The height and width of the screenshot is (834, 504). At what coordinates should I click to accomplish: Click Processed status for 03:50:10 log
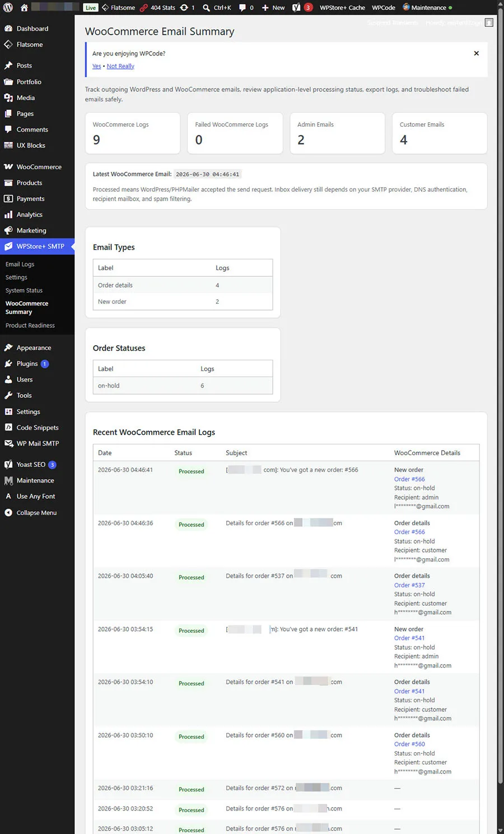point(192,736)
